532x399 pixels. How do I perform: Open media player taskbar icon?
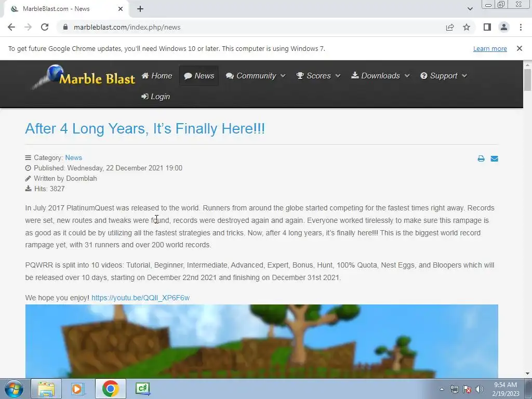pyautogui.click(x=78, y=389)
